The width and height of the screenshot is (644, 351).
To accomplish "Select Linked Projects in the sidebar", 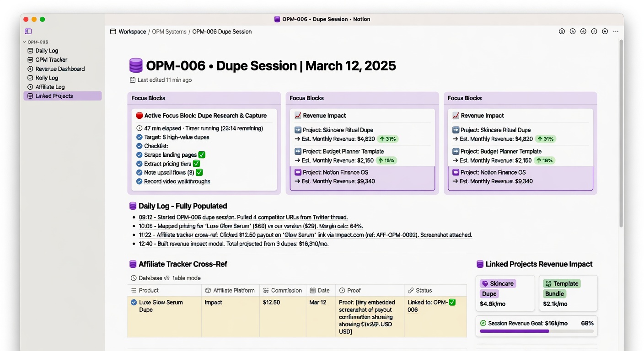I will [62, 96].
